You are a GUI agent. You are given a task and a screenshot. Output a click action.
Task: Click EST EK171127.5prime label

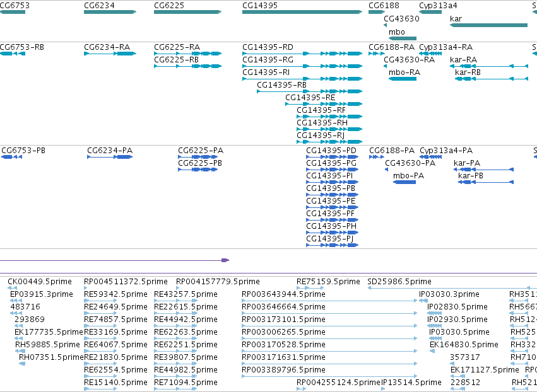click(485, 370)
